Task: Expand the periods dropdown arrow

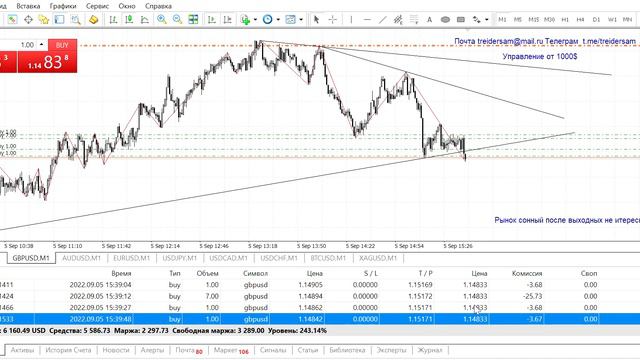Action: click(x=278, y=20)
